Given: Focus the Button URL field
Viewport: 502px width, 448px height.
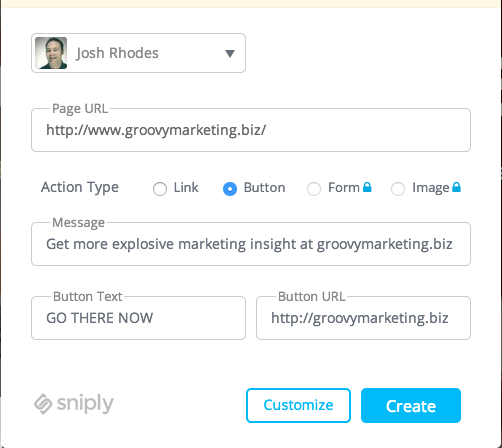Looking at the screenshot, I should point(363,318).
